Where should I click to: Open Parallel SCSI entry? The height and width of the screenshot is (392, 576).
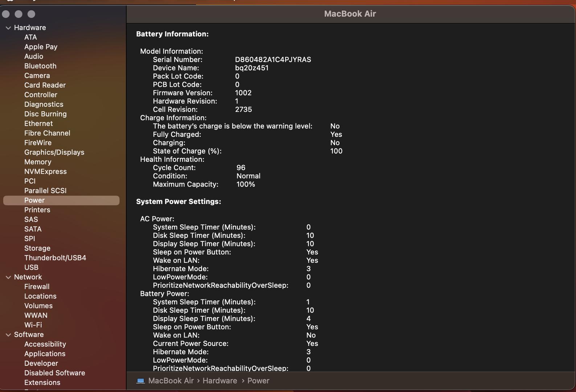point(45,191)
